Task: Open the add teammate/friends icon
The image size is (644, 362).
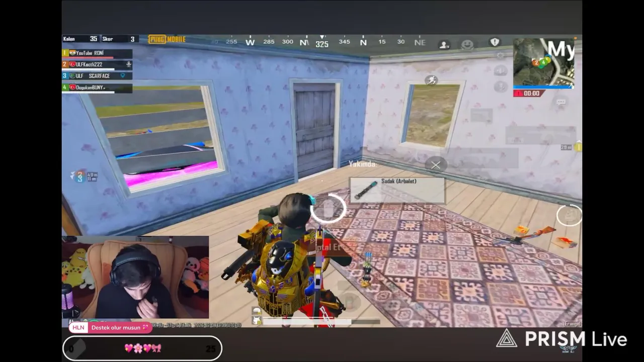Action: click(444, 45)
